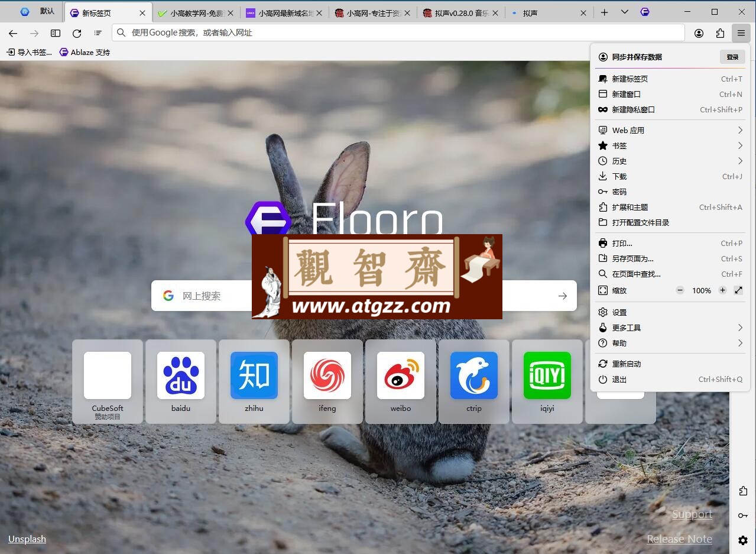
Task: Expand 书签 bookmarks submenu
Action: [670, 145]
